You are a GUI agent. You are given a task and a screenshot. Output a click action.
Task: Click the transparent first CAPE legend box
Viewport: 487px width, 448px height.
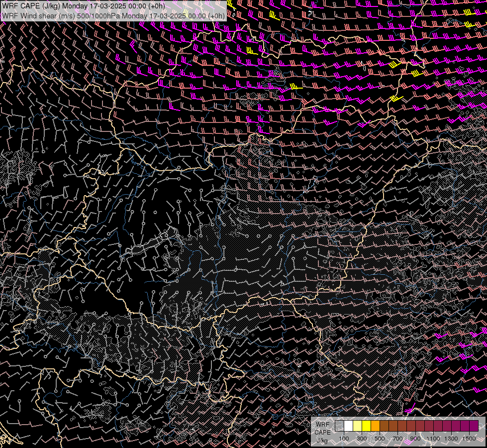pyautogui.click(x=339, y=426)
